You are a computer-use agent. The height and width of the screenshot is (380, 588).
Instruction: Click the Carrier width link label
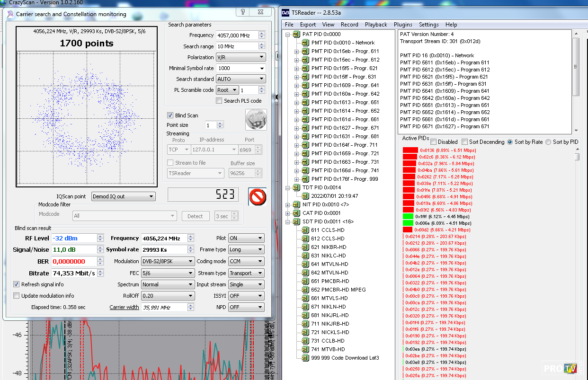[x=124, y=307]
